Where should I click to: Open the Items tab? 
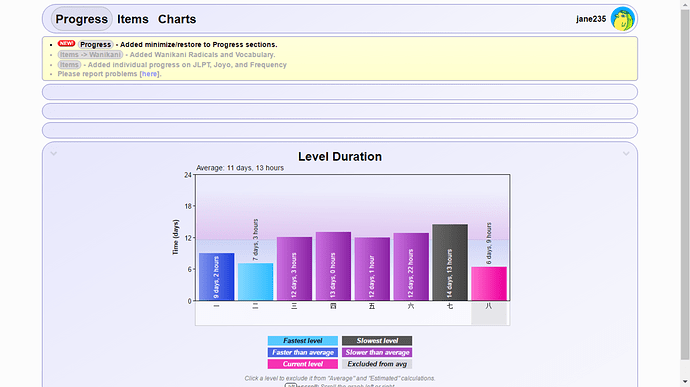133,19
